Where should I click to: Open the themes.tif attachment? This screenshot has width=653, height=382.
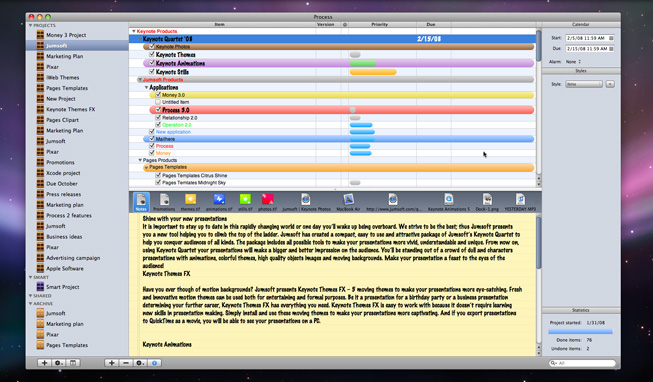point(190,202)
